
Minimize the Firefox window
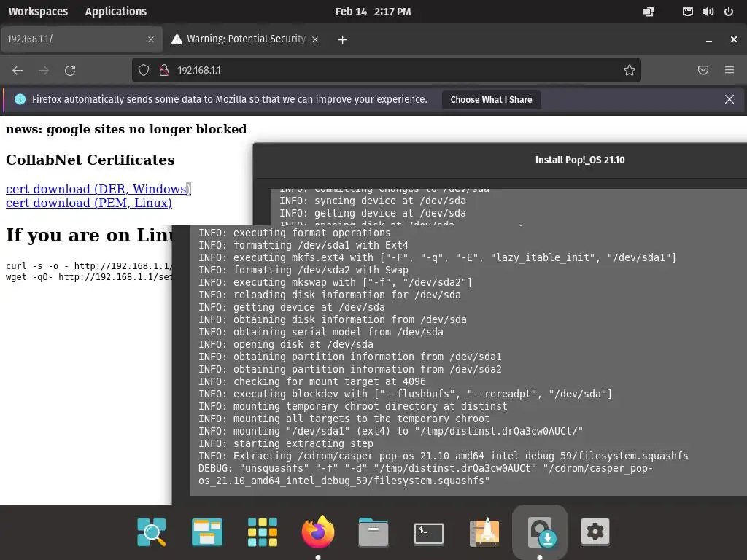[x=709, y=40]
